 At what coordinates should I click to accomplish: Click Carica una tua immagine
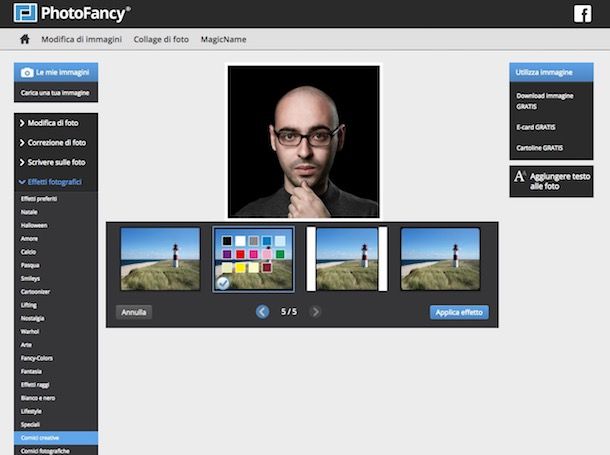55,93
